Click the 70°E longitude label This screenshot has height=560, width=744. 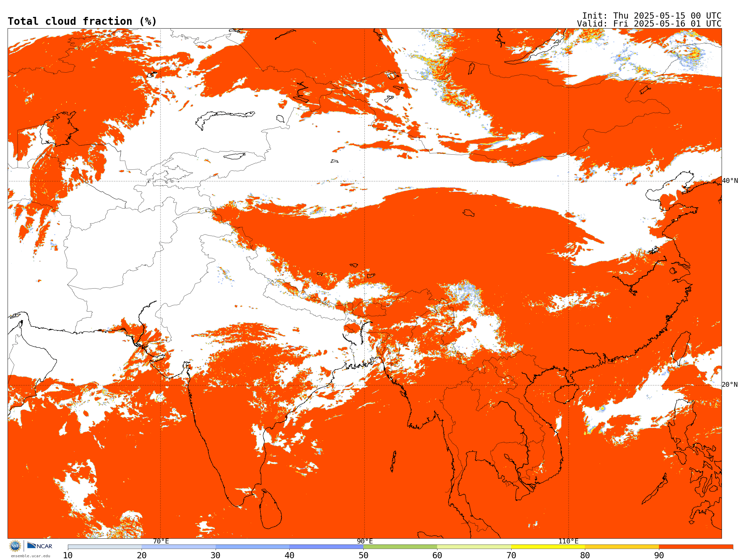[161, 541]
